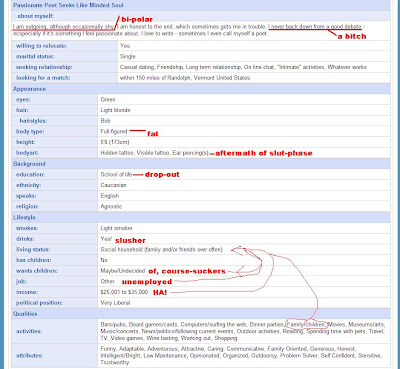Click the "attributes:" label
This screenshot has height=369, width=400.
(x=29, y=355)
